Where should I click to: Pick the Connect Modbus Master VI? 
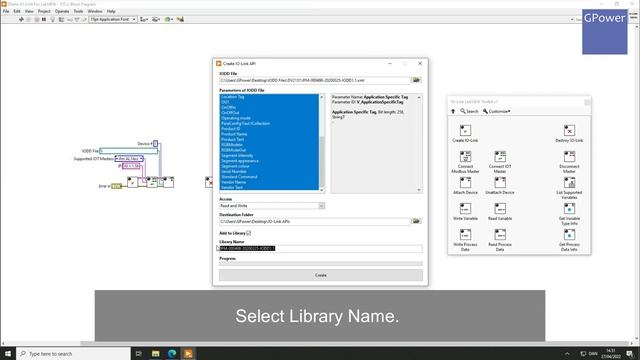point(465,157)
